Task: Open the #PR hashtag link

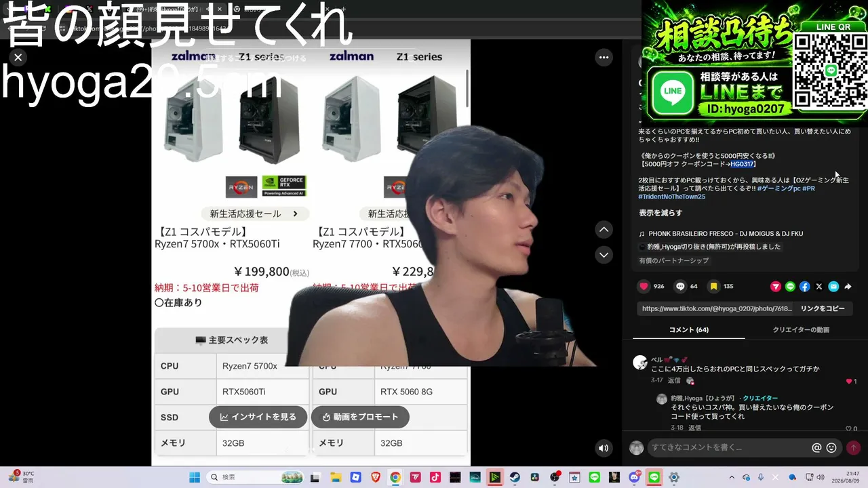Action: (x=809, y=188)
